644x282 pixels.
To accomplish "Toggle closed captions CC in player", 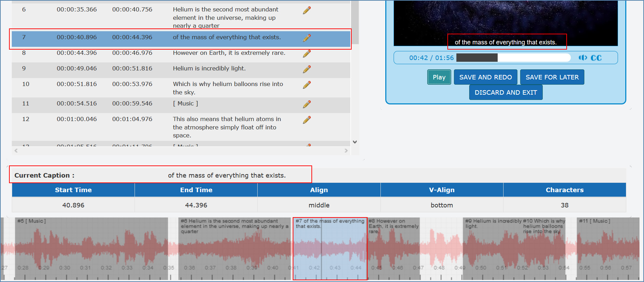I will click(x=596, y=58).
